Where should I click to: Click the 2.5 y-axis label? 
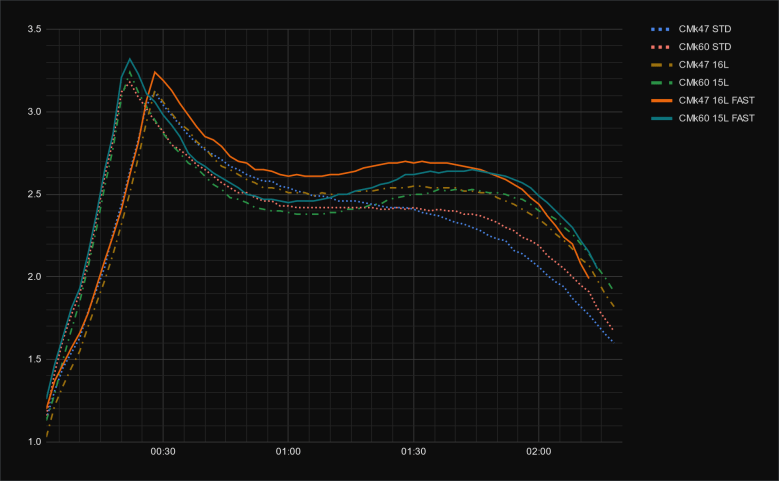coord(34,194)
